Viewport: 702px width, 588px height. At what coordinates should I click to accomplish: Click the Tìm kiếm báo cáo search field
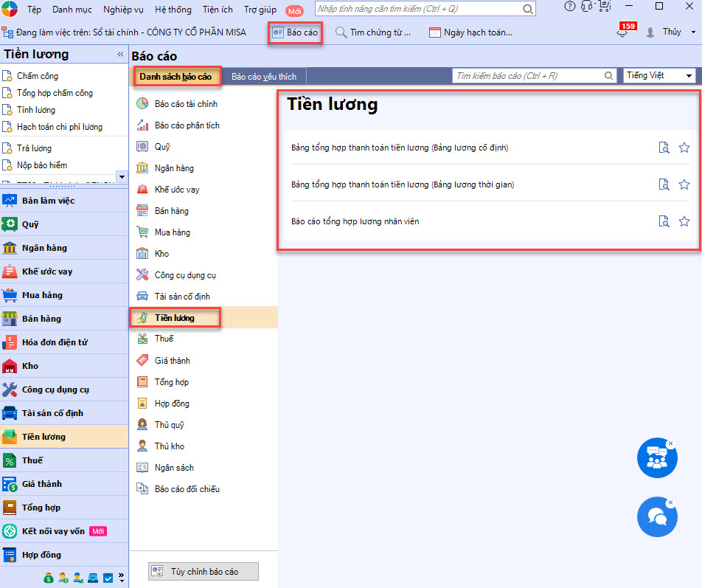[529, 76]
